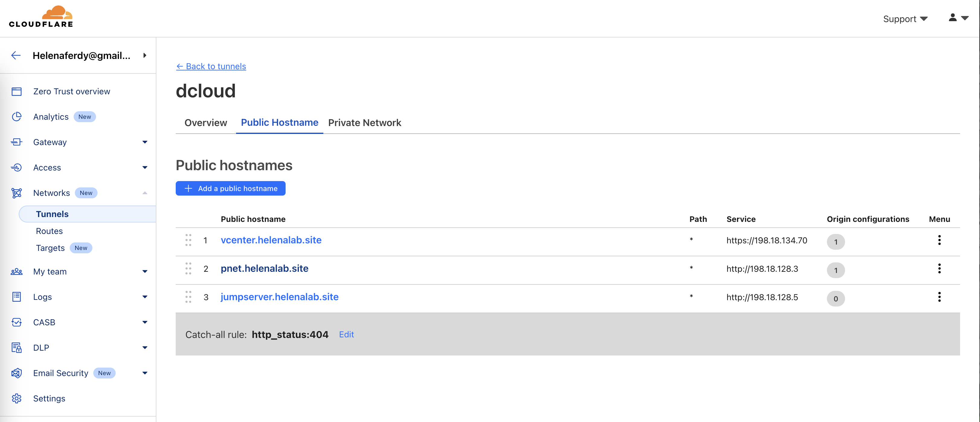Click Add a public hostname button

(x=230, y=188)
